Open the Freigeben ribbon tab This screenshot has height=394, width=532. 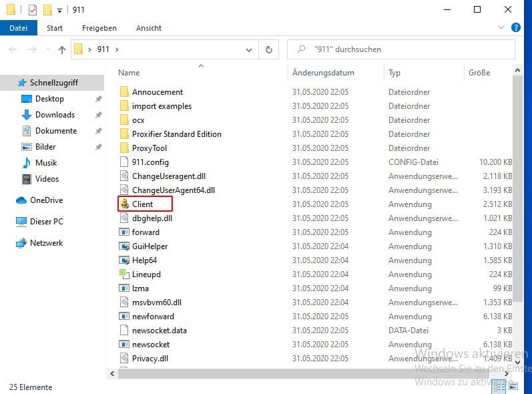point(99,28)
